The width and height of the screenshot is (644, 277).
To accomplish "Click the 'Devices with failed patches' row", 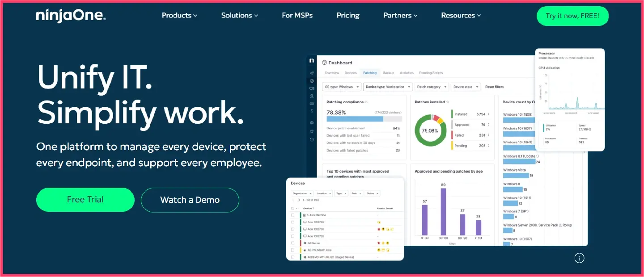I will point(363,151).
